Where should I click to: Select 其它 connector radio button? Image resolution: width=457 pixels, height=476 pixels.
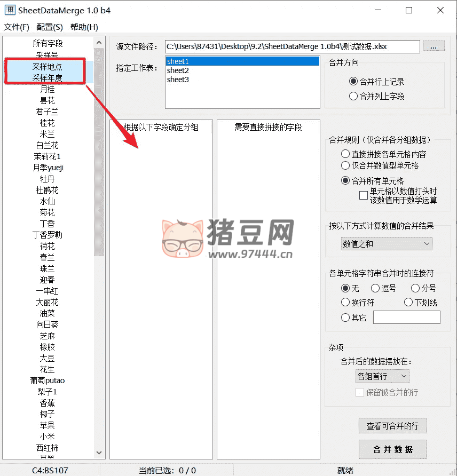345,318
